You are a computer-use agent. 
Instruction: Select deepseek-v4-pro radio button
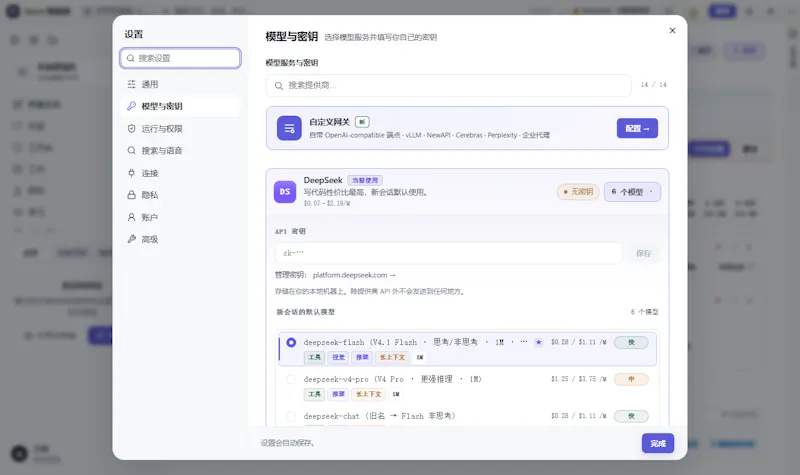(291, 379)
